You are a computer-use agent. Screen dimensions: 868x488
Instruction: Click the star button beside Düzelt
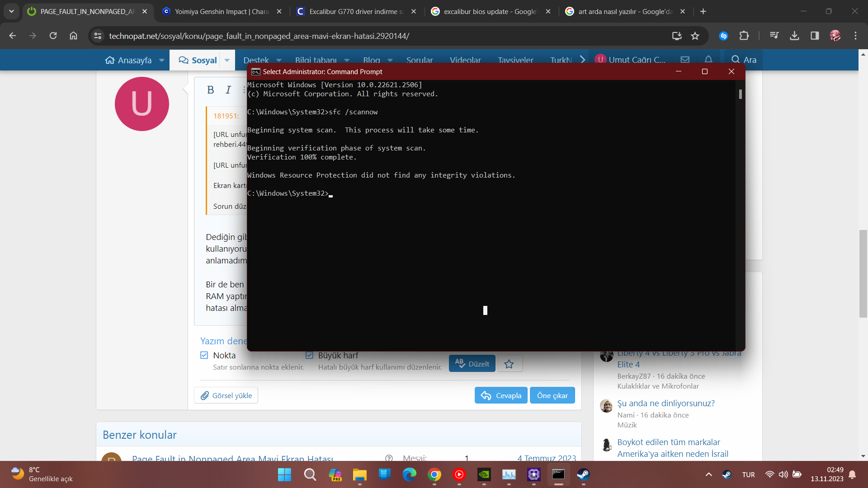pos(509,364)
